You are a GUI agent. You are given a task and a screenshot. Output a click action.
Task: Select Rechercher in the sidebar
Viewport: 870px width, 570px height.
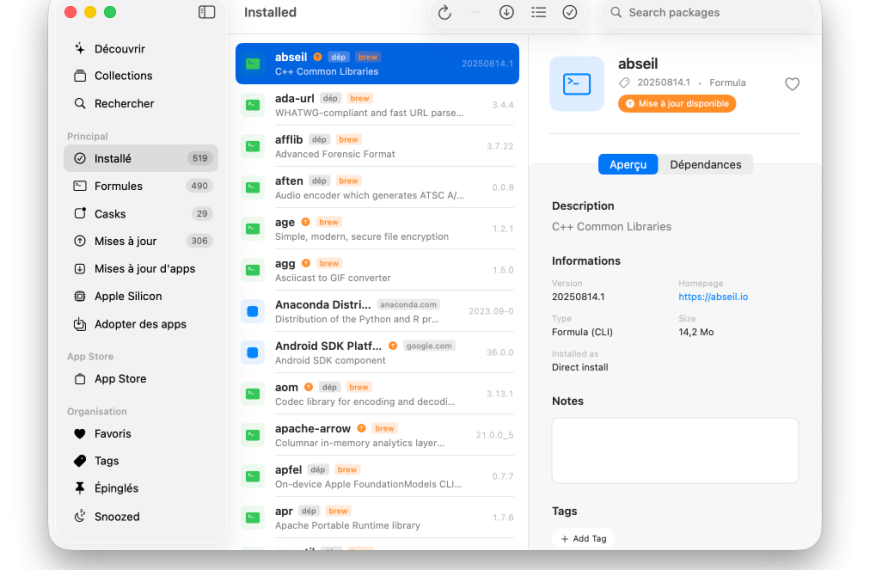[141, 103]
